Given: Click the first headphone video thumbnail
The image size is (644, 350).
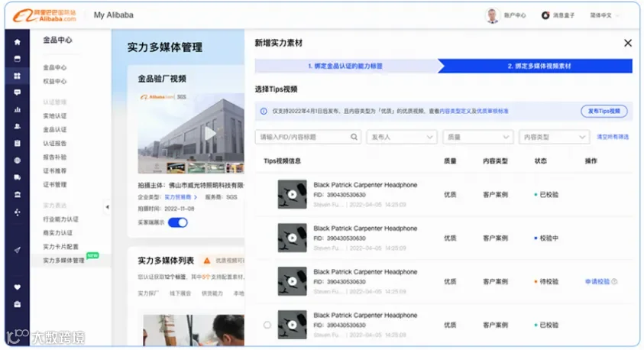Looking at the screenshot, I should pos(292,194).
